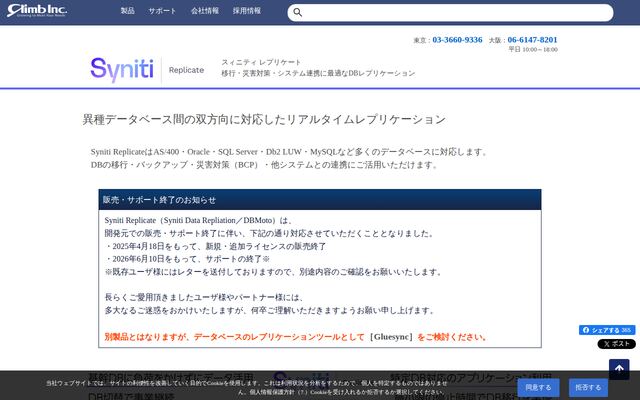The height and width of the screenshot is (400, 640).
Task: Open the 採用情報 menu
Action: point(247,11)
